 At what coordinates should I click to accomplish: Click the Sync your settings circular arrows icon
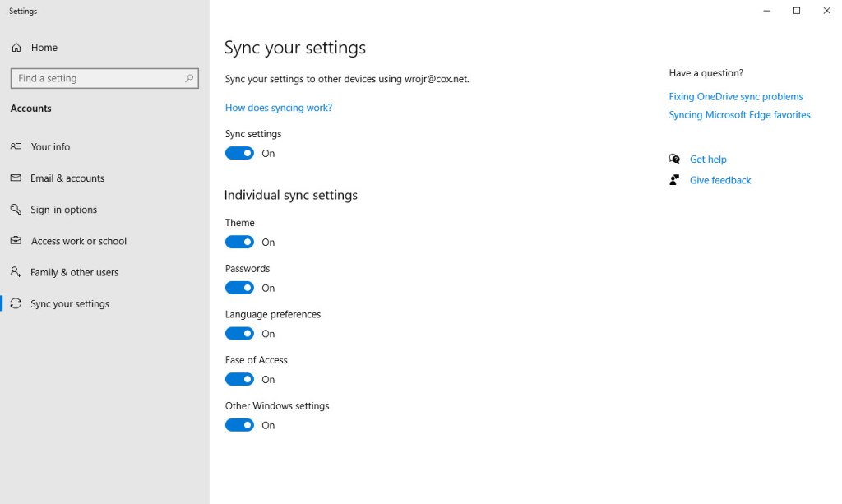pyautogui.click(x=16, y=303)
